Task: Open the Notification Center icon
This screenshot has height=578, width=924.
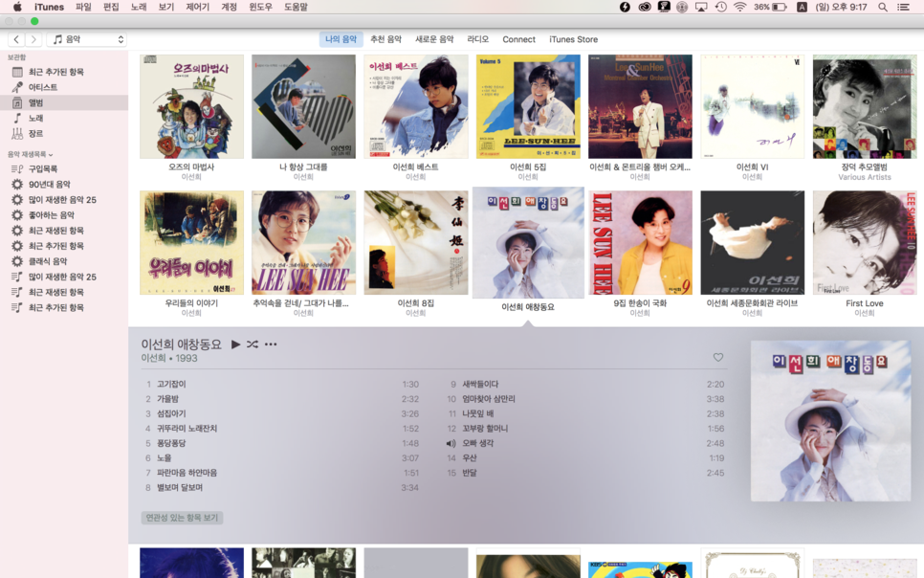Action: (903, 7)
